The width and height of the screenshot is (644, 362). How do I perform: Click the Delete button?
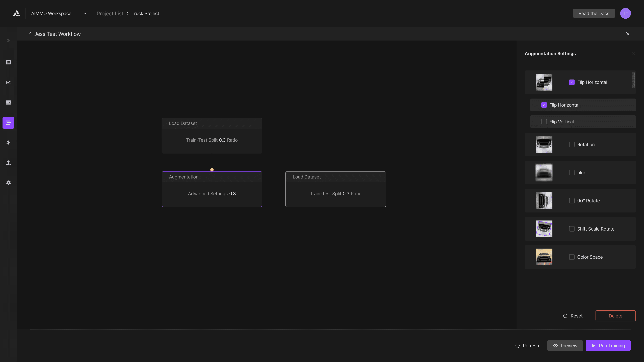[x=615, y=316]
